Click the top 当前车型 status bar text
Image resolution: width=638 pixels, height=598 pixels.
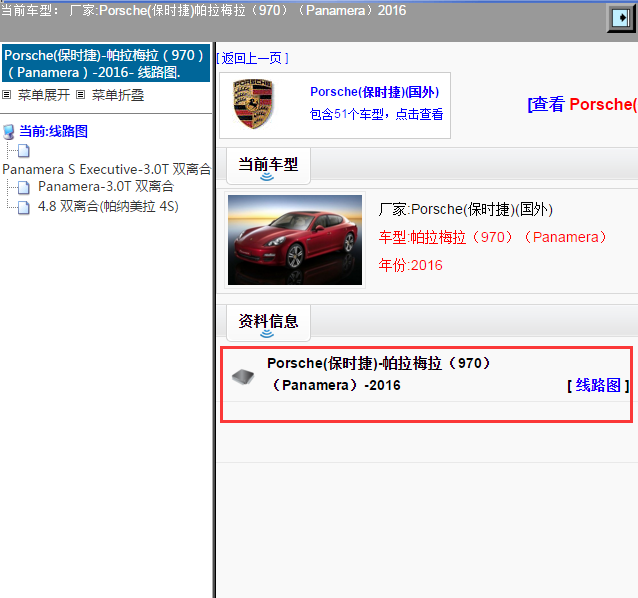pyautogui.click(x=203, y=10)
